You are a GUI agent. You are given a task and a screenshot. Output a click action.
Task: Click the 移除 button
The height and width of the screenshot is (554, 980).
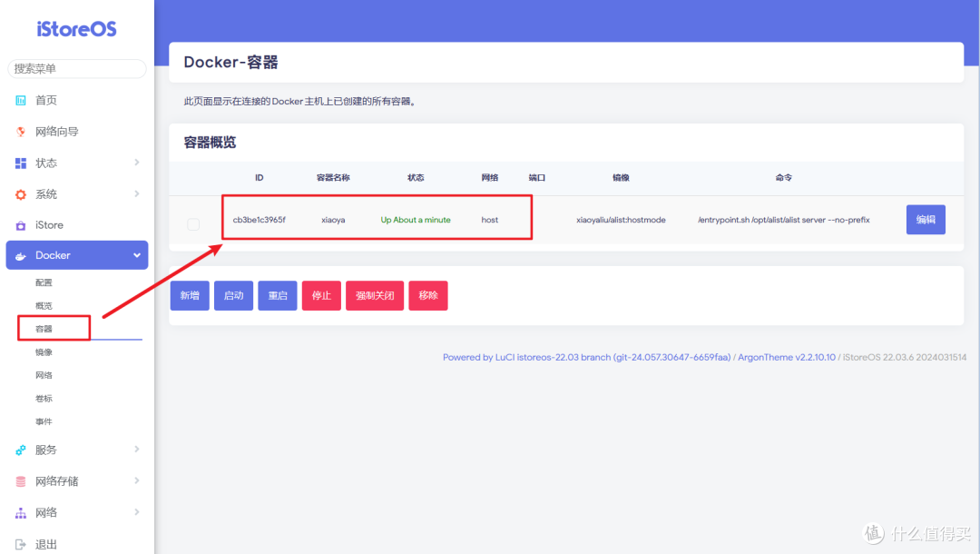(x=428, y=295)
